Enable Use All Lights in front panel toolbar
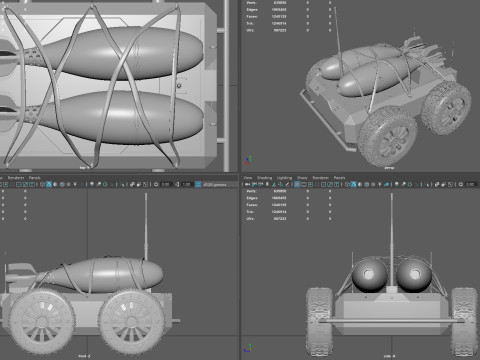 (75, 184)
